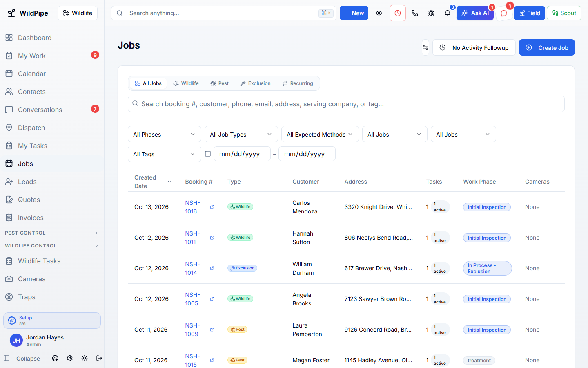Open the All Expected Methods dropdown
Image resolution: width=588 pixels, height=368 pixels.
tap(320, 134)
